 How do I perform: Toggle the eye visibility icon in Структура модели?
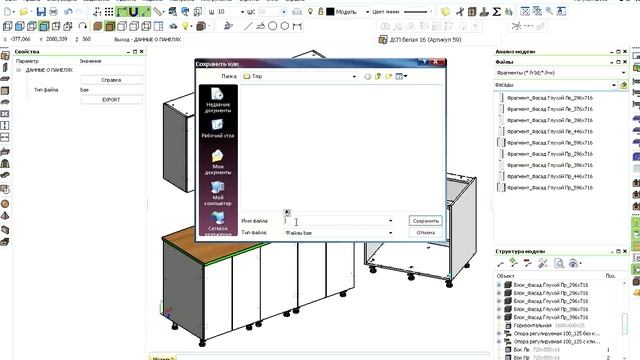pyautogui.click(x=574, y=263)
